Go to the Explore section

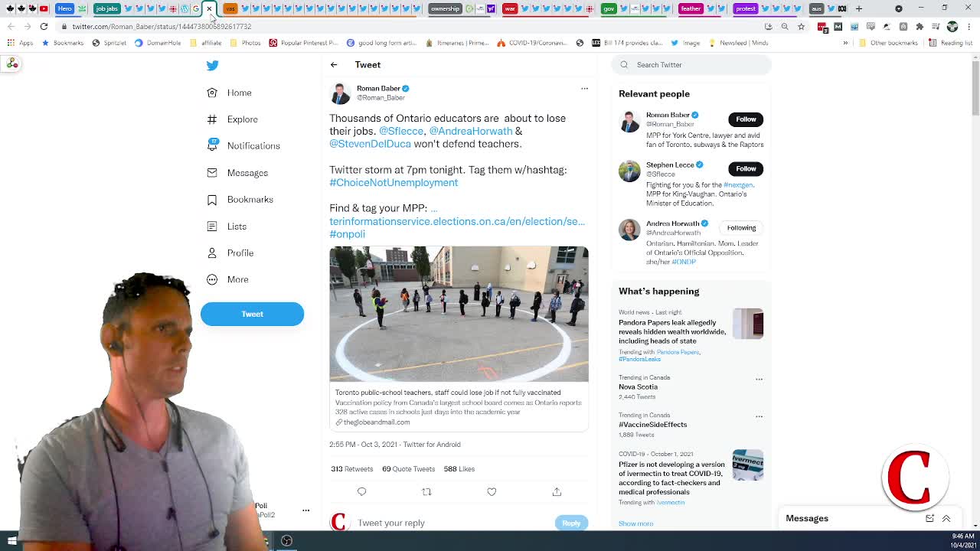232,119
